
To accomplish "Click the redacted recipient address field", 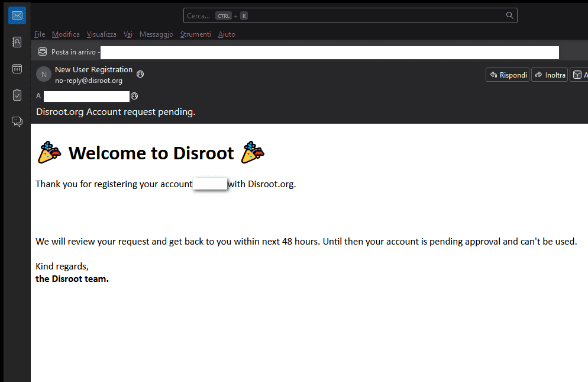I will (86, 97).
